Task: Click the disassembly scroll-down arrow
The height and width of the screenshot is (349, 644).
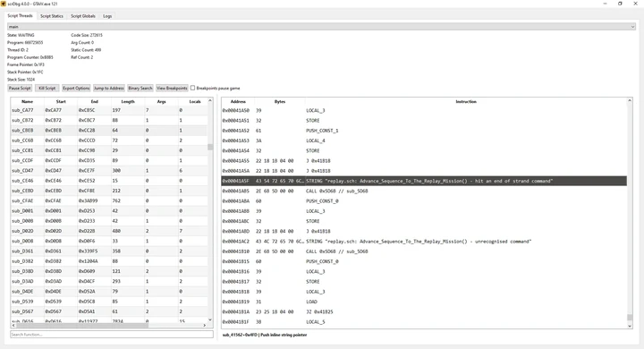Action: tap(630, 326)
